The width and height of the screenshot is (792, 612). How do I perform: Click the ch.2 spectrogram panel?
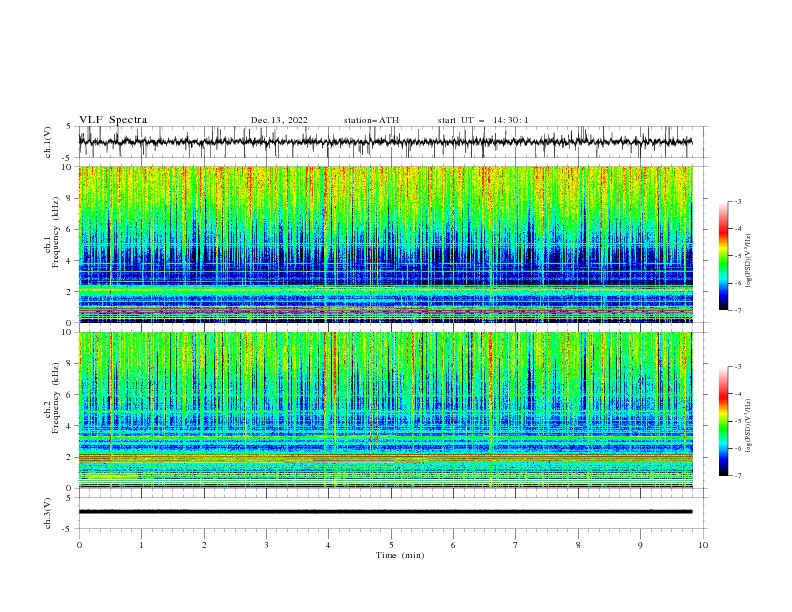pyautogui.click(x=385, y=410)
